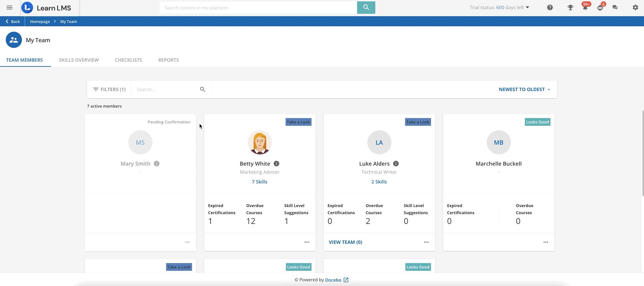Click Take a Look badge on Luke Alders card
644x286 pixels.
pyautogui.click(x=418, y=122)
